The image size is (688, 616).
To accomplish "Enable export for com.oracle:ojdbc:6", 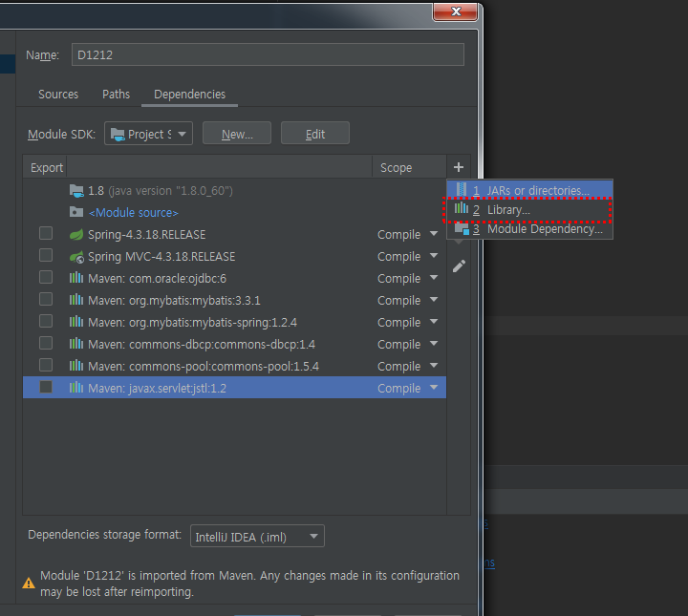I will coord(46,277).
